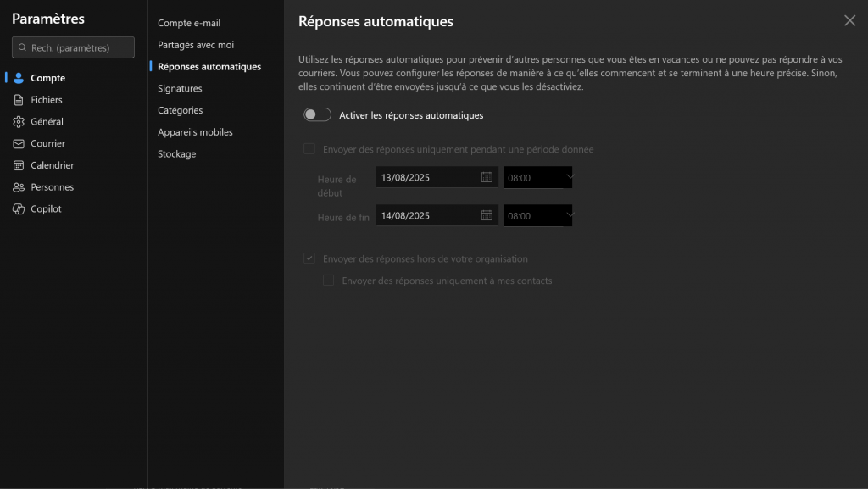This screenshot has width=868, height=489.
Task: Go to Catégories settings section
Action: pyautogui.click(x=180, y=110)
